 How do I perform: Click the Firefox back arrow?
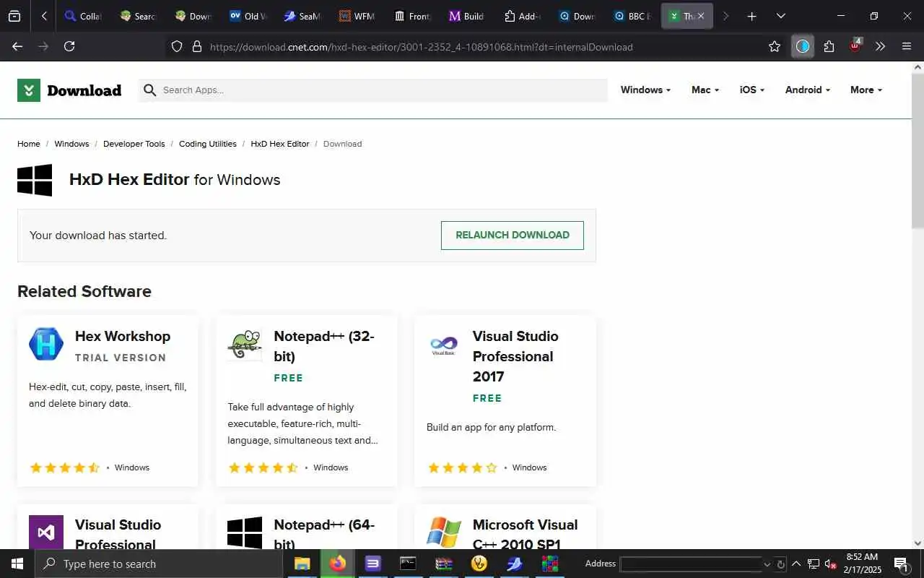[x=17, y=46]
